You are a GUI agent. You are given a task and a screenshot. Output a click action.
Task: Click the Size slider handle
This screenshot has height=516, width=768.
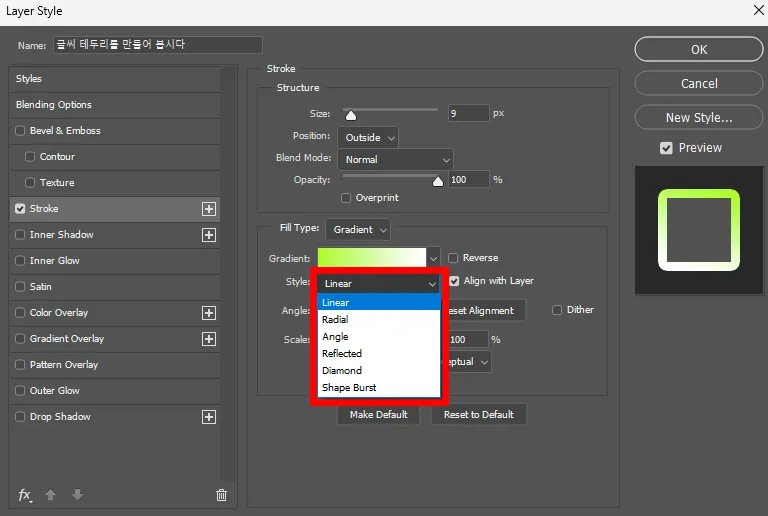tap(351, 116)
